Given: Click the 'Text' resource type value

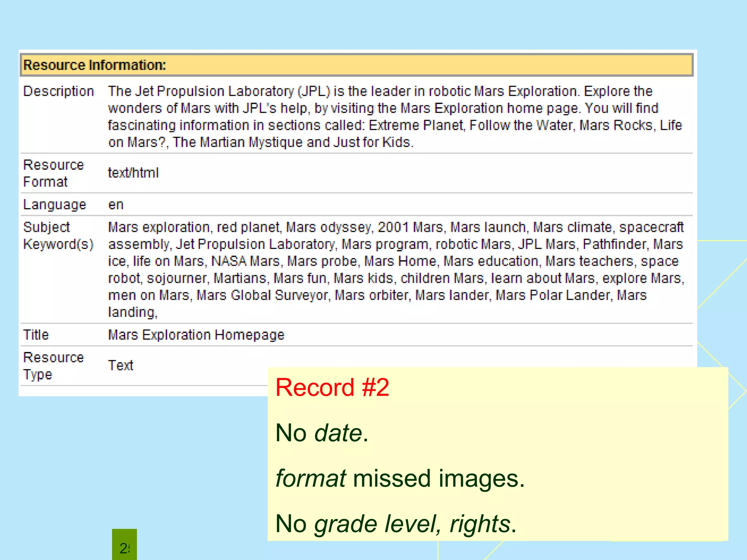Looking at the screenshot, I should [121, 365].
